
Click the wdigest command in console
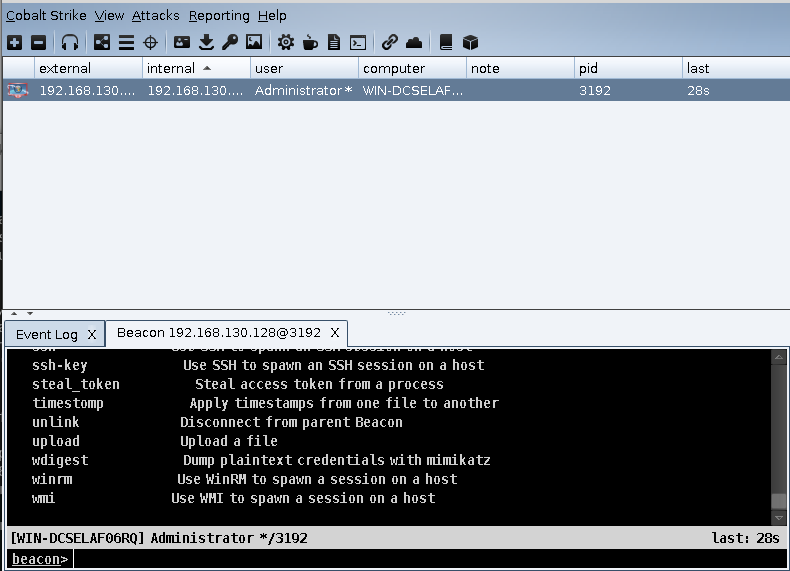59,460
